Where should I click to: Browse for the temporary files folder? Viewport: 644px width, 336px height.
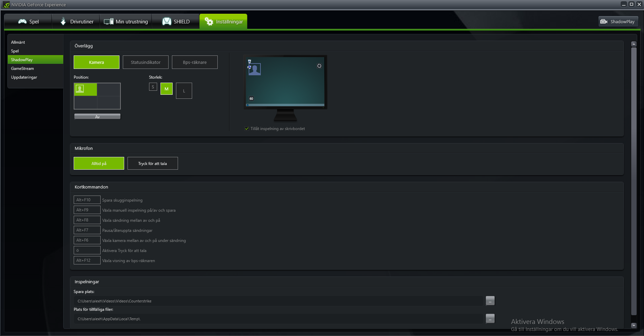pos(490,319)
